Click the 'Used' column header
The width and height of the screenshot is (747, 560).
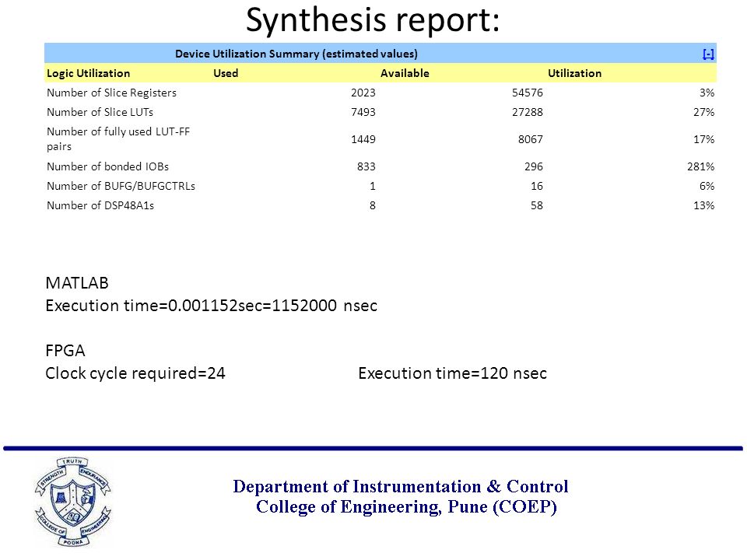point(226,73)
